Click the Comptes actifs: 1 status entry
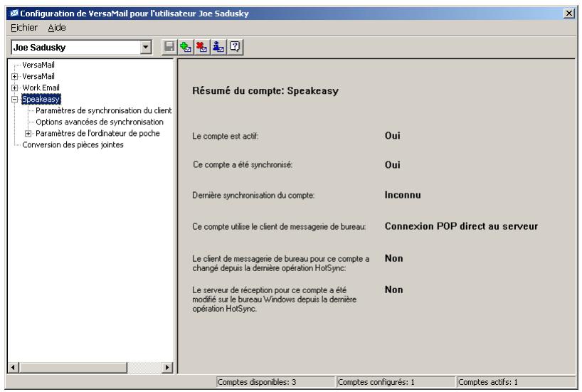582x392 pixels. point(516,382)
